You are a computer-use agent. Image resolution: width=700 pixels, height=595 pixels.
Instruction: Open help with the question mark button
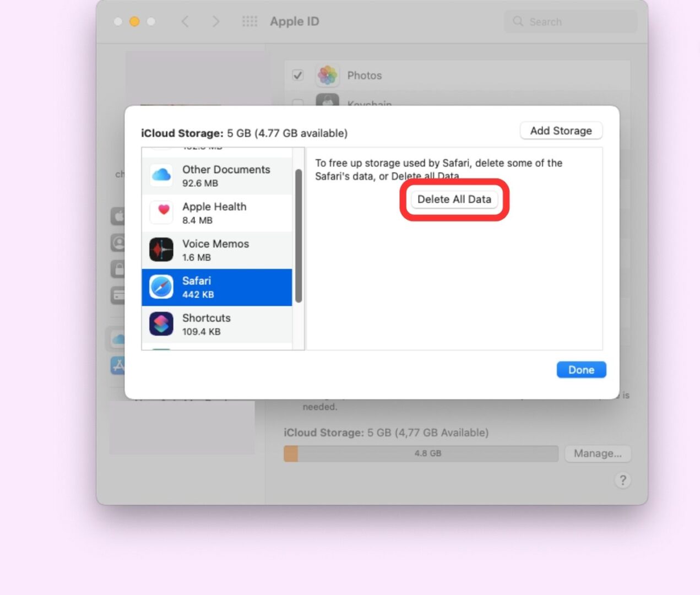pos(623,480)
